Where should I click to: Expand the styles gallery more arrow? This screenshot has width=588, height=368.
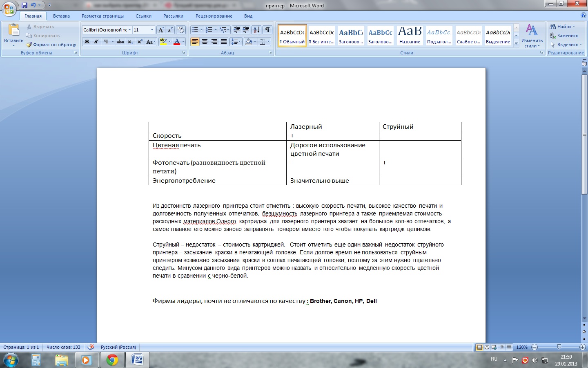tap(516, 43)
